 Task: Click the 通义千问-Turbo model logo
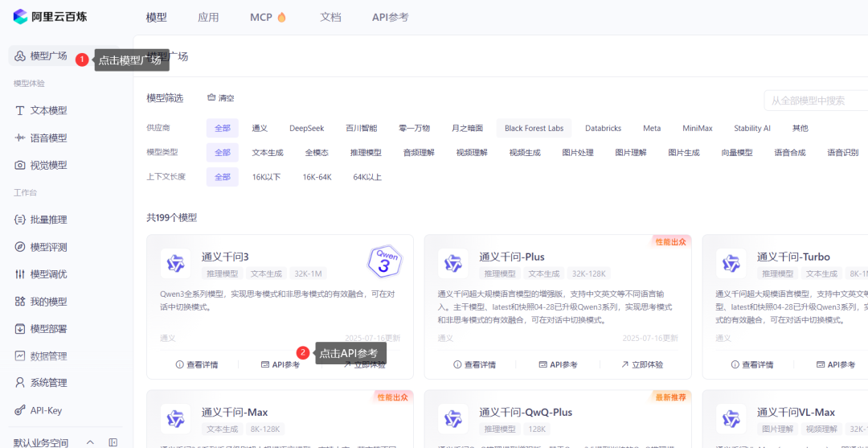tap(731, 264)
